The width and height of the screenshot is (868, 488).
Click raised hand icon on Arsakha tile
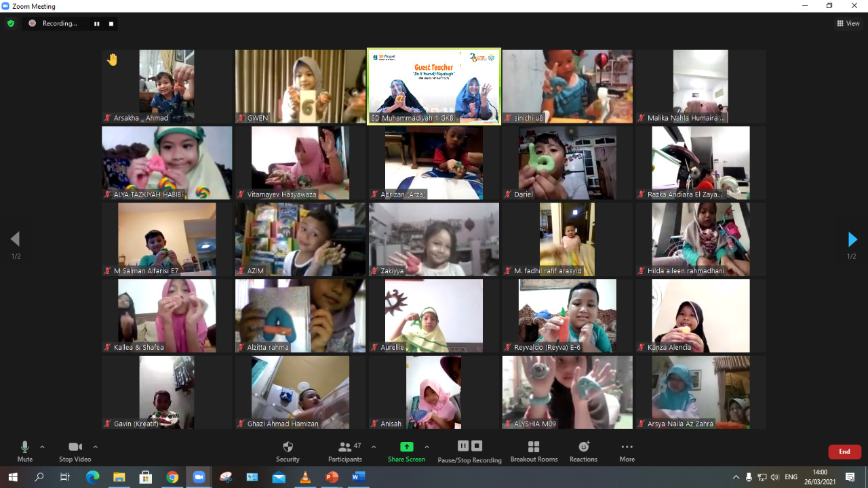pyautogui.click(x=113, y=60)
